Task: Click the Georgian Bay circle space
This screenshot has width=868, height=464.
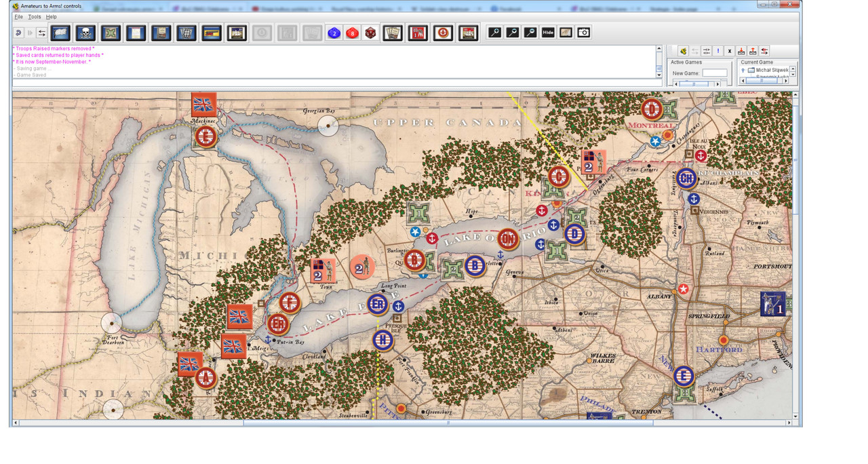Action: pos(328,125)
